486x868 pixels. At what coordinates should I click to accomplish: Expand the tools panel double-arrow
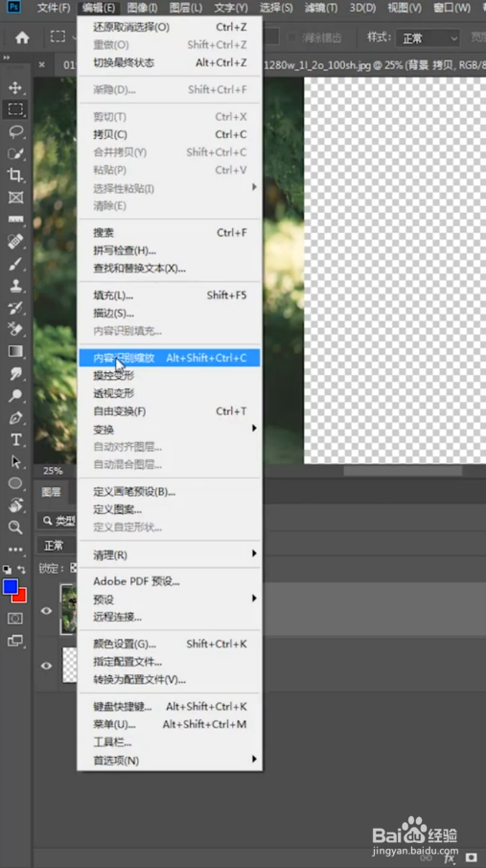[6, 58]
